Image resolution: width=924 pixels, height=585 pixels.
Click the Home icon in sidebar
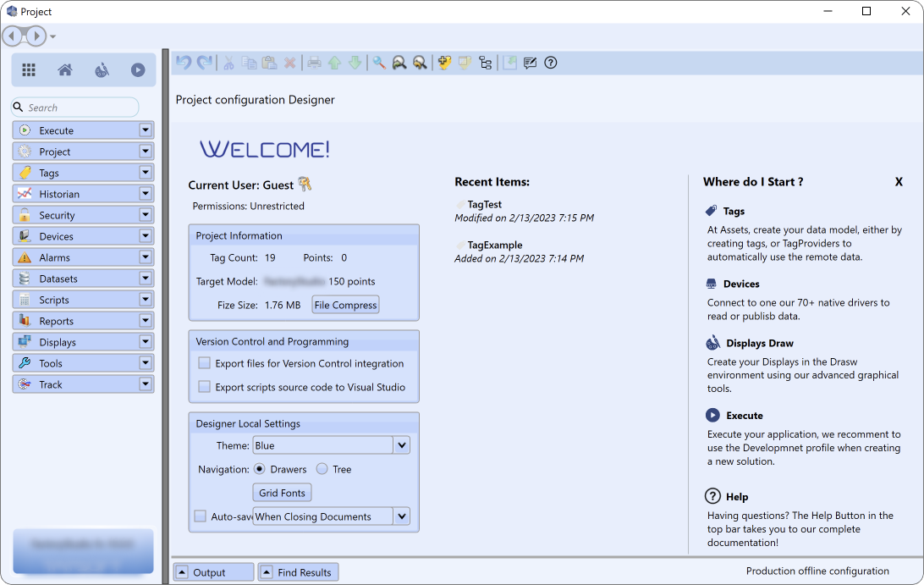click(65, 70)
